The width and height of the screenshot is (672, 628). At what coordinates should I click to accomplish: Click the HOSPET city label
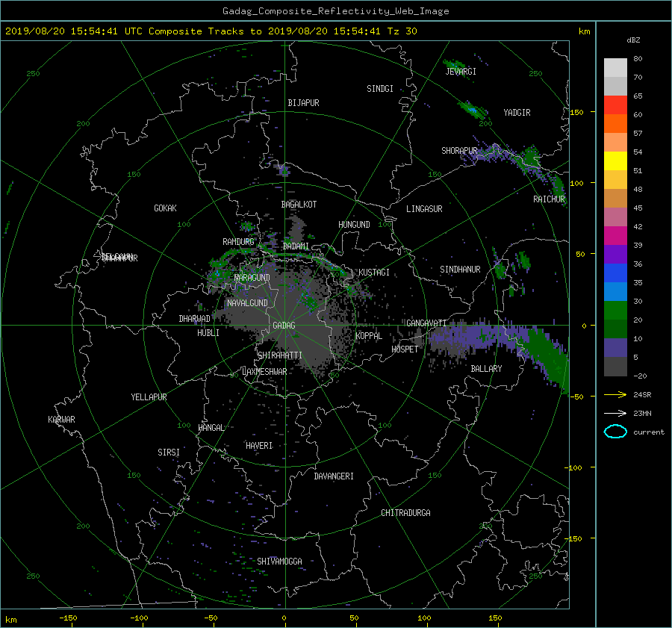pyautogui.click(x=405, y=349)
